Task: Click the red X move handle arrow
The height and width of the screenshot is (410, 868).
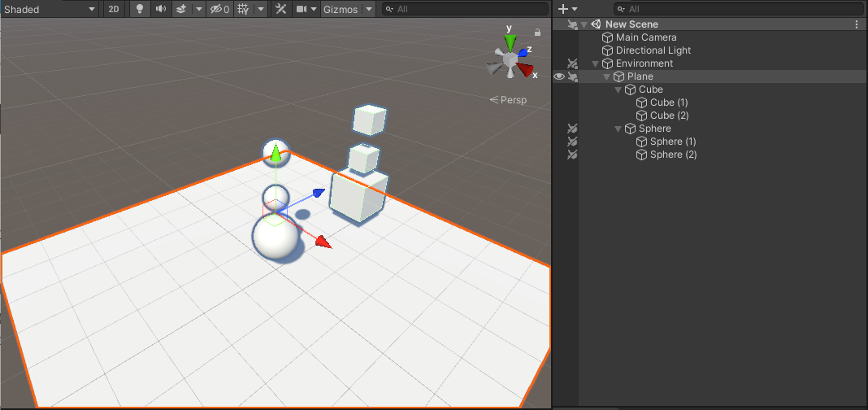Action: coord(323,242)
